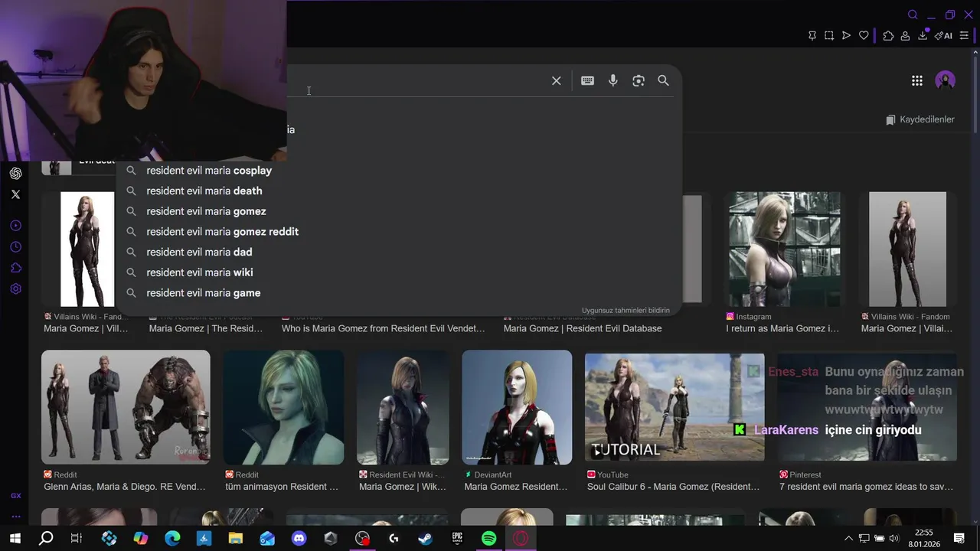The height and width of the screenshot is (551, 980).
Task: Open the clock showing 22:55
Action: click(924, 533)
